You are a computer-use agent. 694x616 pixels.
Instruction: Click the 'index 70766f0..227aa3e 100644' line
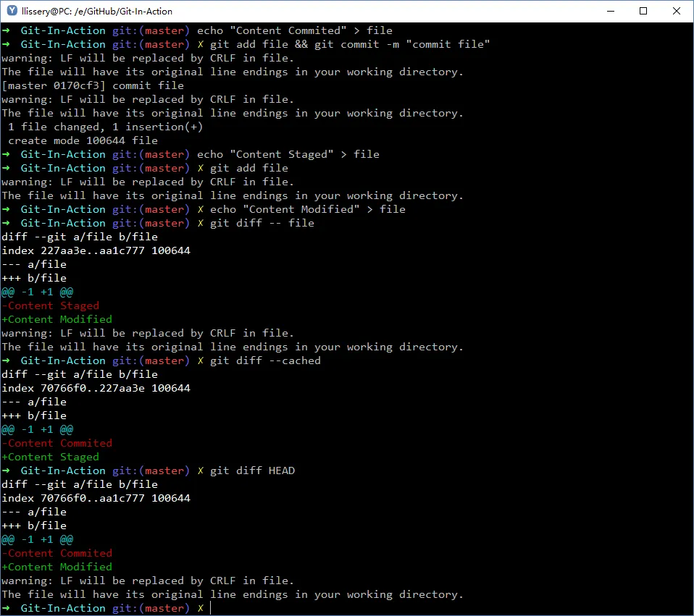point(96,388)
